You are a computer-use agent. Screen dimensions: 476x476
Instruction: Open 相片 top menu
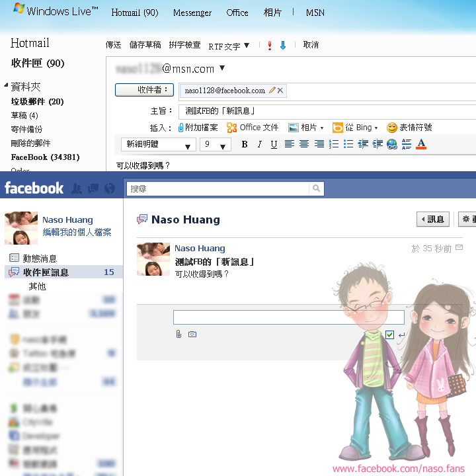pos(272,13)
